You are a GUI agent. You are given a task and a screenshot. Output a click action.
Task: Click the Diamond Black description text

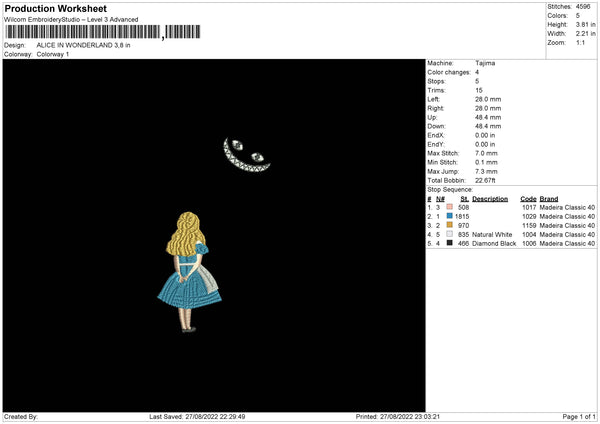[494, 243]
